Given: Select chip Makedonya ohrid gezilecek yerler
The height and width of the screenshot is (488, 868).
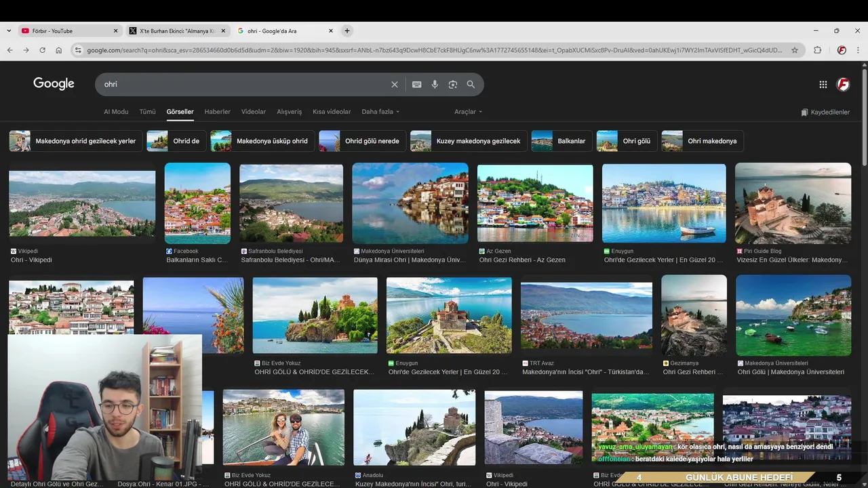Looking at the screenshot, I should [x=76, y=141].
